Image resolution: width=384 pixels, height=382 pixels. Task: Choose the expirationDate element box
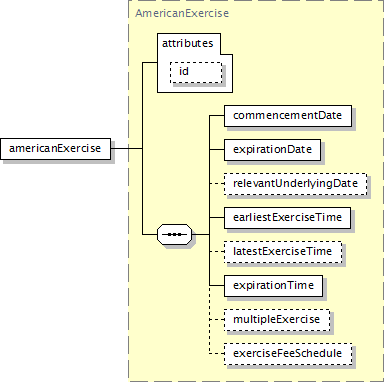click(272, 150)
